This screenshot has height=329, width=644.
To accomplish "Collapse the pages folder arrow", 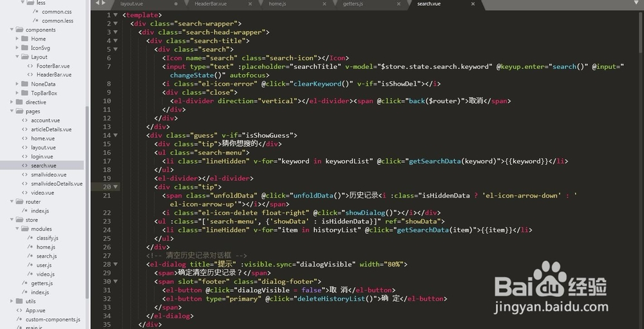I will coord(12,111).
